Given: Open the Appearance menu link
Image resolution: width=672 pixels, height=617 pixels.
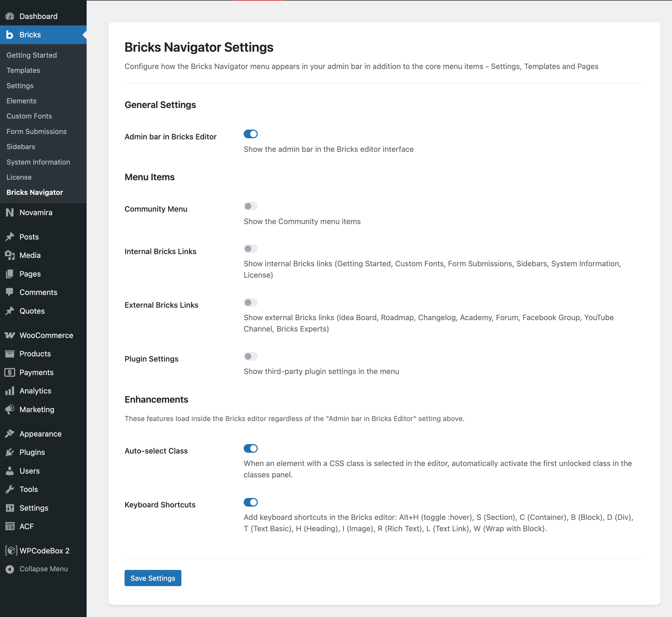Looking at the screenshot, I should tap(40, 434).
